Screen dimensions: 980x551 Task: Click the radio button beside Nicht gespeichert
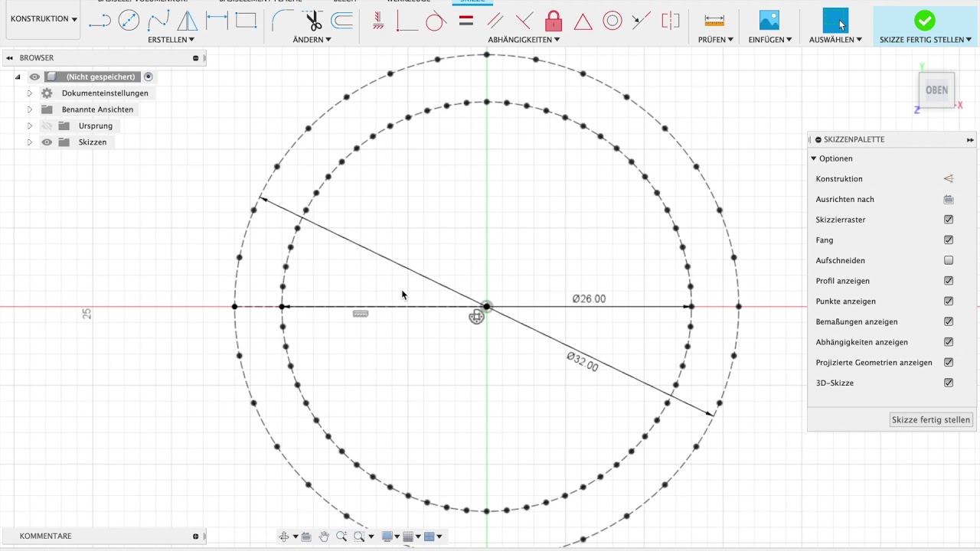click(x=149, y=77)
